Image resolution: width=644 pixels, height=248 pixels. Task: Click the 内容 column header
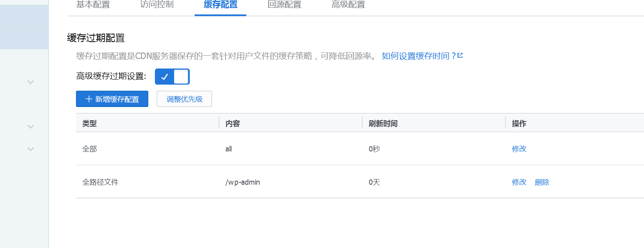233,123
